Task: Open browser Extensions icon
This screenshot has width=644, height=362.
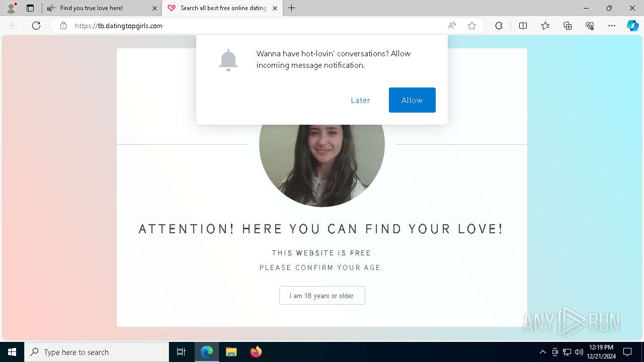Action: click(499, 26)
